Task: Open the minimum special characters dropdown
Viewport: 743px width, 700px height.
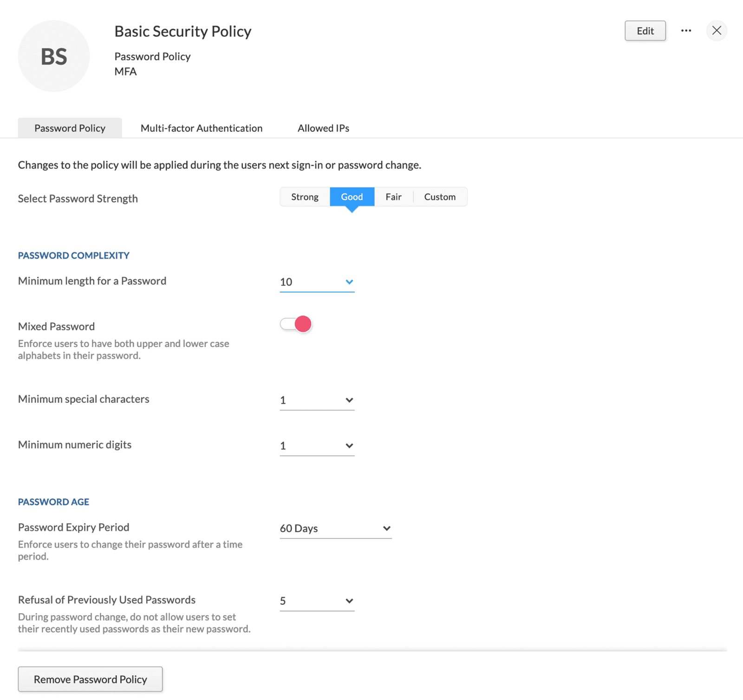Action: pos(317,400)
